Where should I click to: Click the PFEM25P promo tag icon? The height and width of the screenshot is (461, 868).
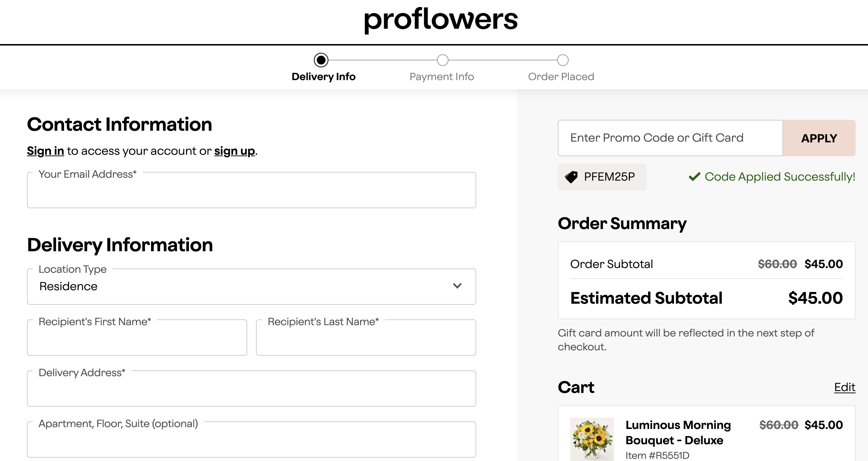571,177
